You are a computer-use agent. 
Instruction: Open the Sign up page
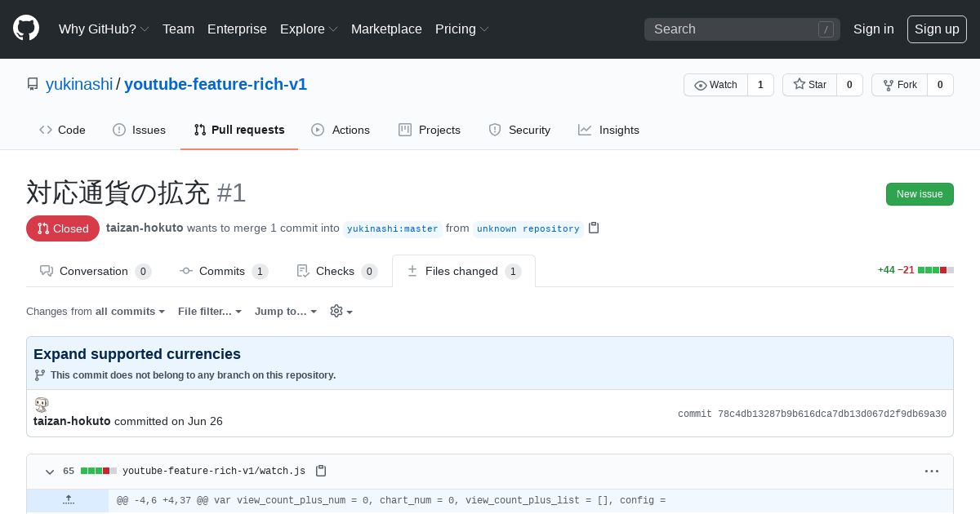937,29
